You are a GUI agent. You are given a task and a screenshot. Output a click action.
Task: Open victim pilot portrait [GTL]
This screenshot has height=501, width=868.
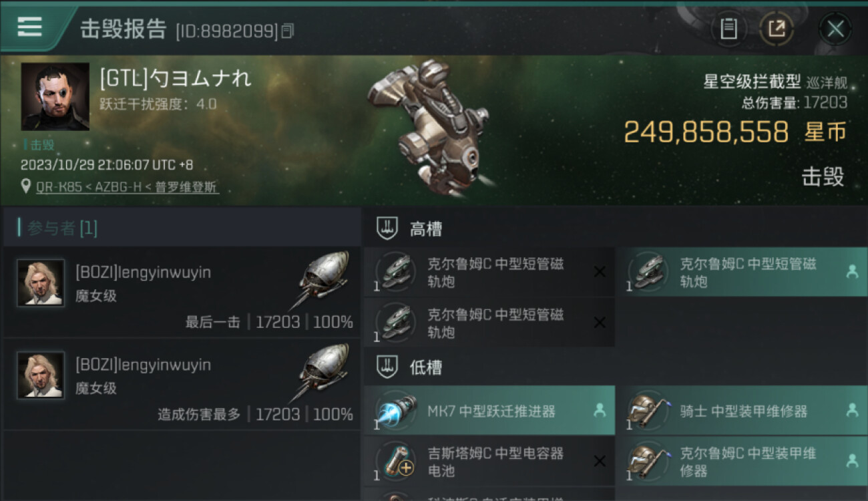[55, 96]
